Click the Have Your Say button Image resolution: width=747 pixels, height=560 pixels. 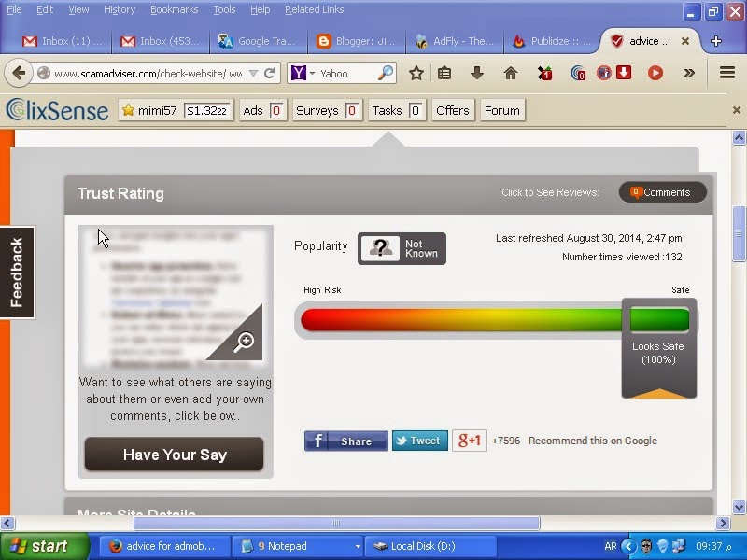click(175, 455)
